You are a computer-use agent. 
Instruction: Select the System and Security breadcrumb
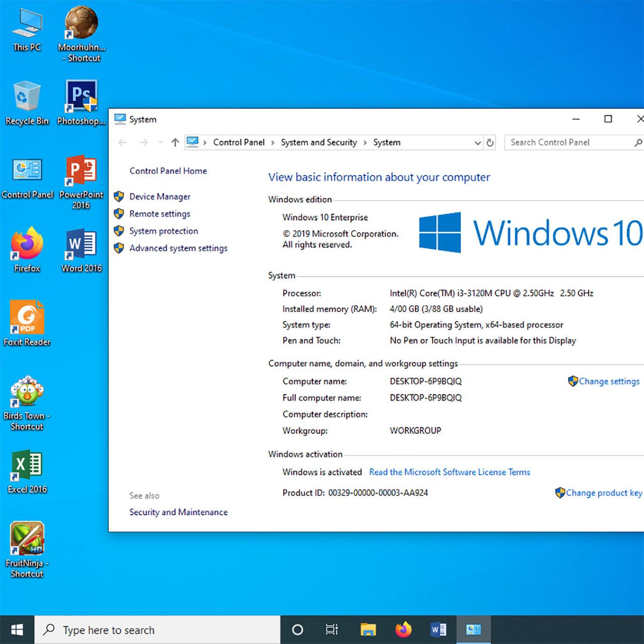[318, 143]
